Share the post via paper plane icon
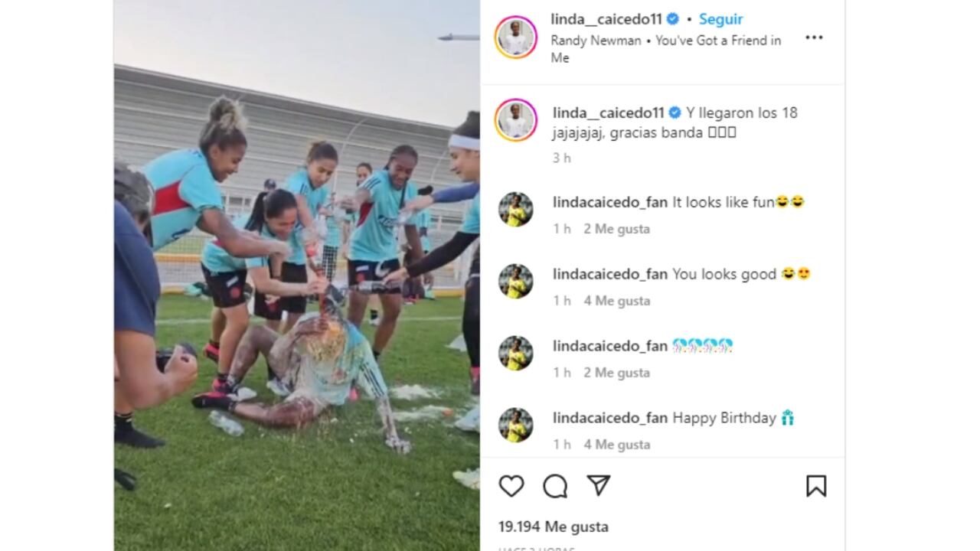980x551 pixels. click(599, 485)
